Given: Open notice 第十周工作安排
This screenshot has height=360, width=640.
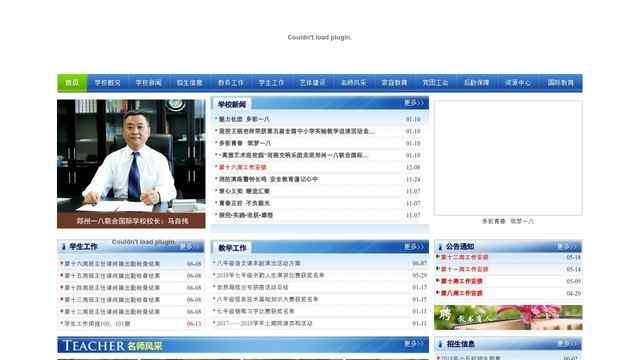Looking at the screenshot, I should 462,281.
